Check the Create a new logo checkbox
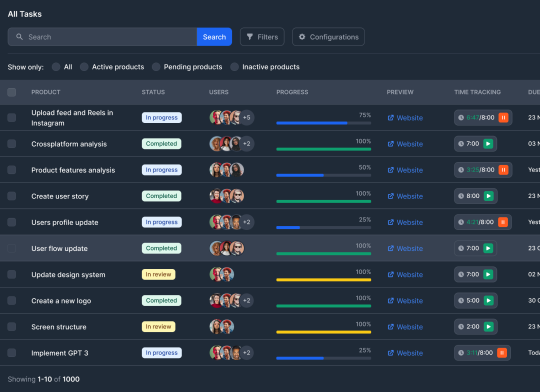 12,301
